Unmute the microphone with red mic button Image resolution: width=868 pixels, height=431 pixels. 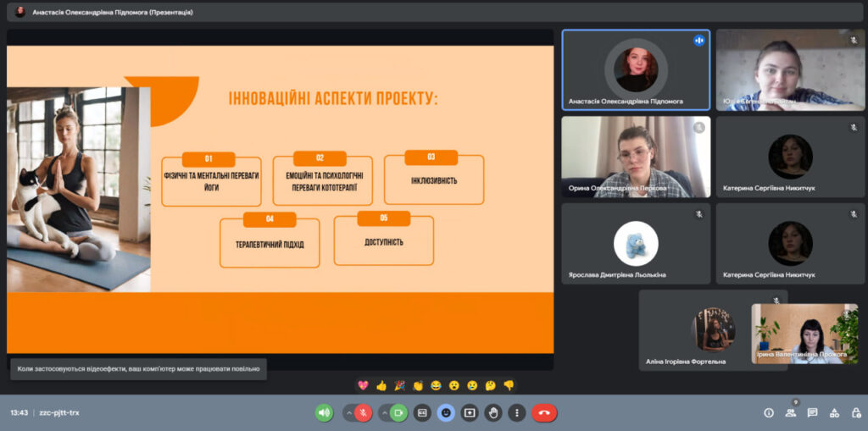[363, 412]
